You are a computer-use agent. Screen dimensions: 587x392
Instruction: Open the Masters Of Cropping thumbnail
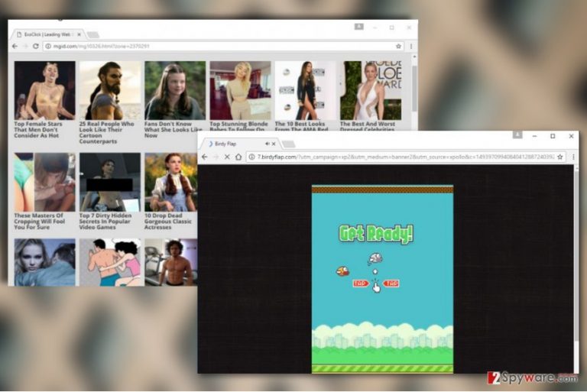[44, 182]
